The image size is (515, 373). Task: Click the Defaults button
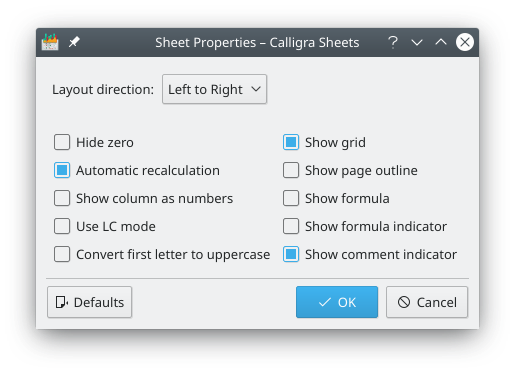click(x=90, y=302)
